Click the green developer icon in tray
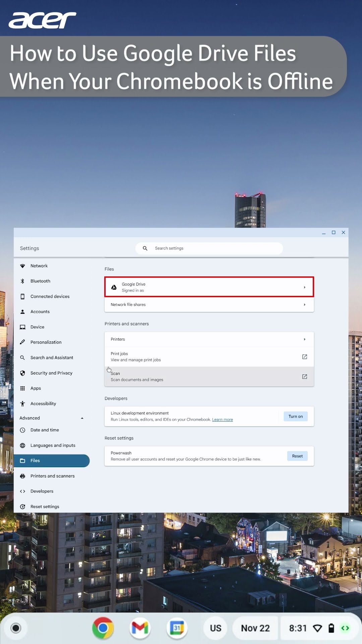 [x=345, y=628]
